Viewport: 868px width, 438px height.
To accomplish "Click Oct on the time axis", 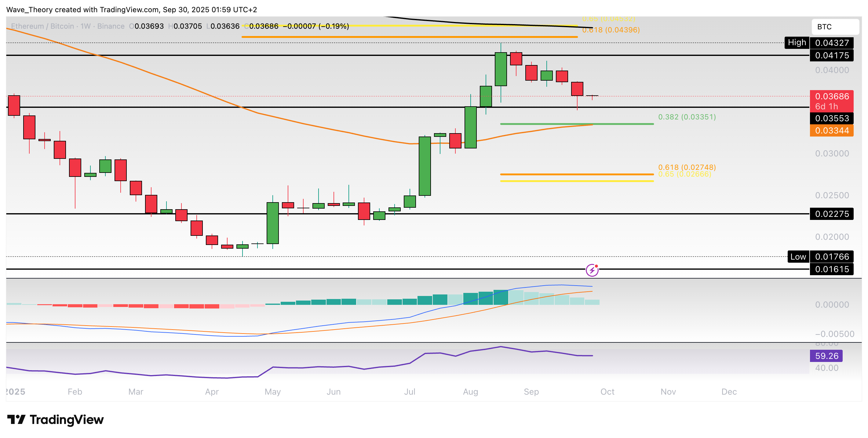I will pyautogui.click(x=607, y=392).
